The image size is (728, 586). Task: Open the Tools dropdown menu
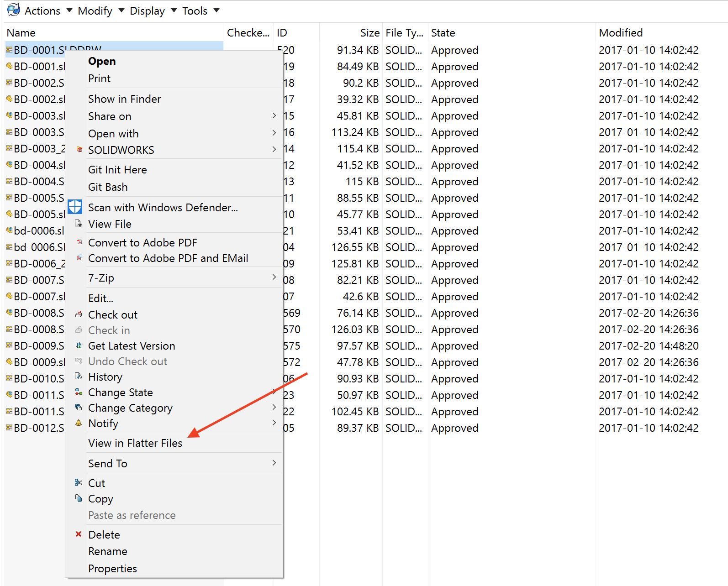point(200,10)
